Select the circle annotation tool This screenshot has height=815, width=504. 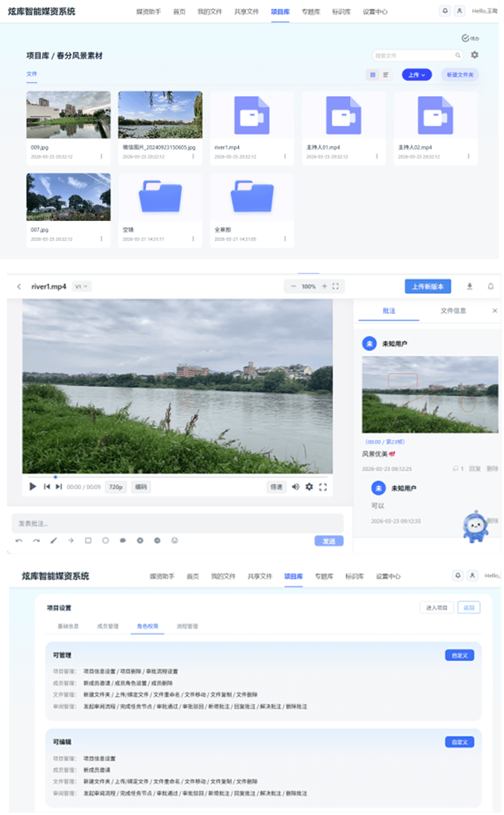[106, 541]
